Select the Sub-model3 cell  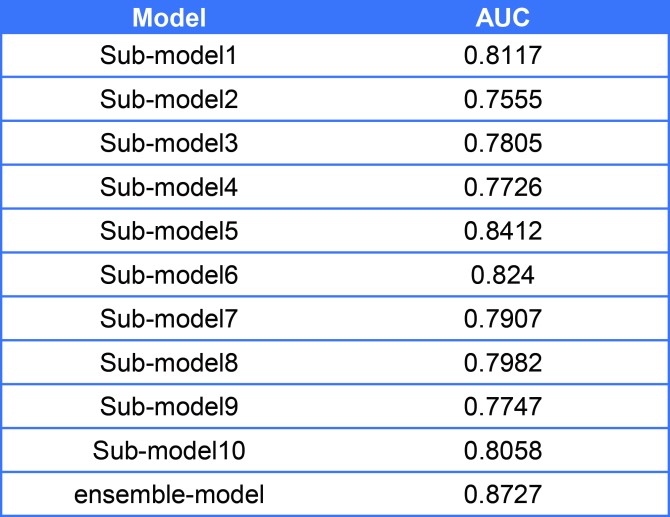coord(168,144)
